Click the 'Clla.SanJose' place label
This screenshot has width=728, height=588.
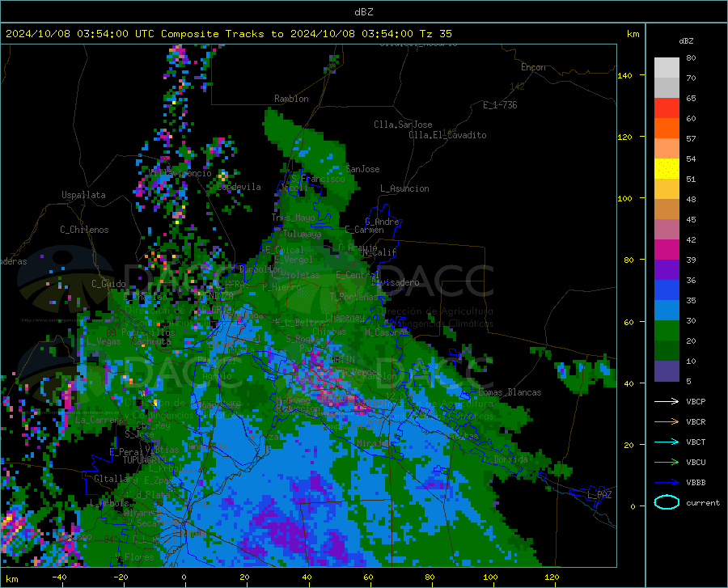click(x=403, y=125)
